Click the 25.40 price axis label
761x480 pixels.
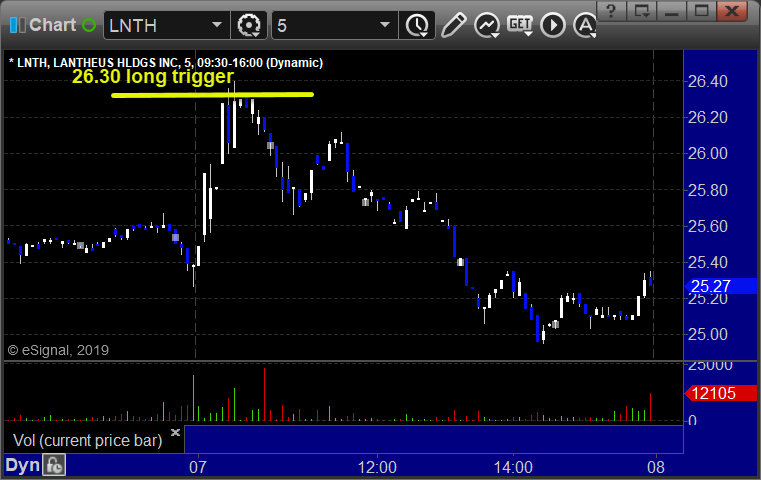pos(708,263)
